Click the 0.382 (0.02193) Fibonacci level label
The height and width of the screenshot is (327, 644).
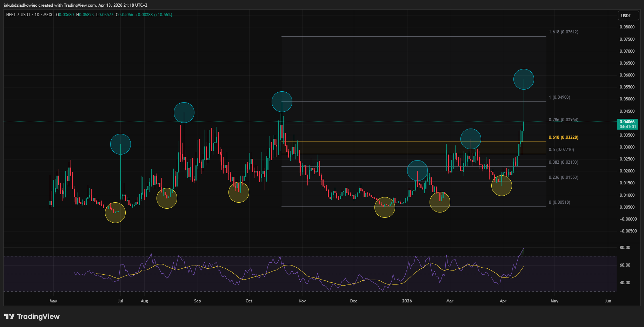(563, 162)
